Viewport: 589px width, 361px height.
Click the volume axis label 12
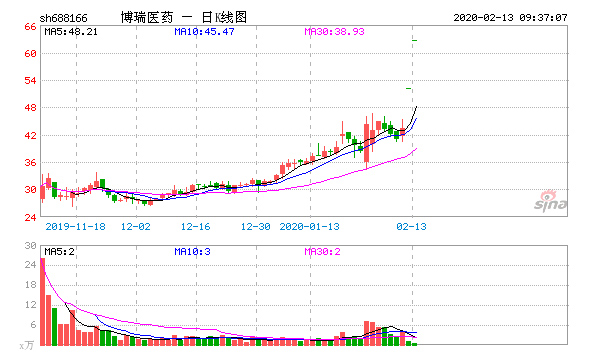pyautogui.click(x=30, y=305)
